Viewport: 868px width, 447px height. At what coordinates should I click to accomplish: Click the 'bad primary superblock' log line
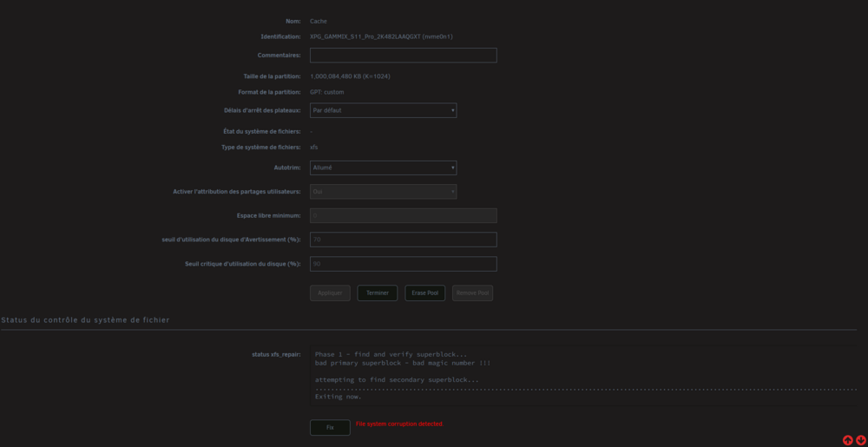[403, 364]
